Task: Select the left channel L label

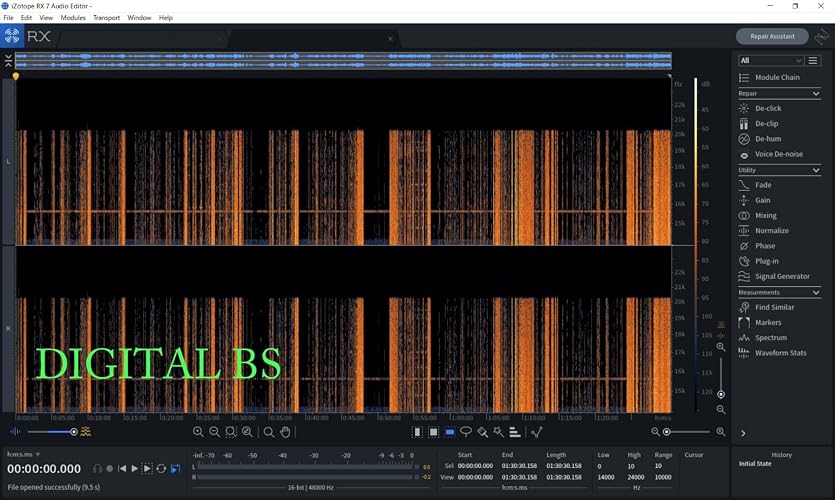Action: click(x=8, y=161)
